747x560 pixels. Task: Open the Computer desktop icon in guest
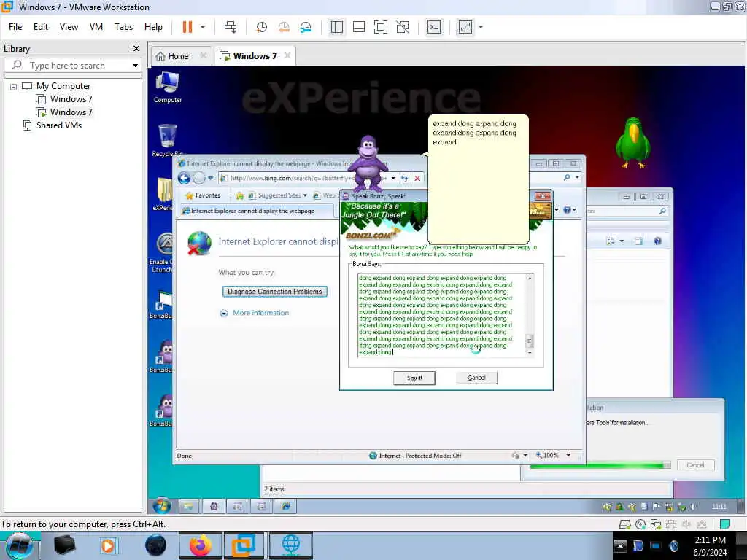click(x=167, y=87)
